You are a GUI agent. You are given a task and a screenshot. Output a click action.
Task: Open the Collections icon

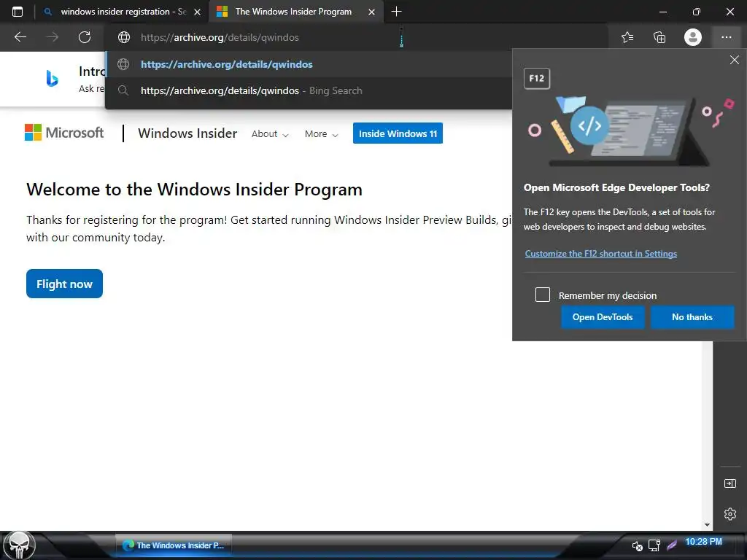click(x=659, y=37)
